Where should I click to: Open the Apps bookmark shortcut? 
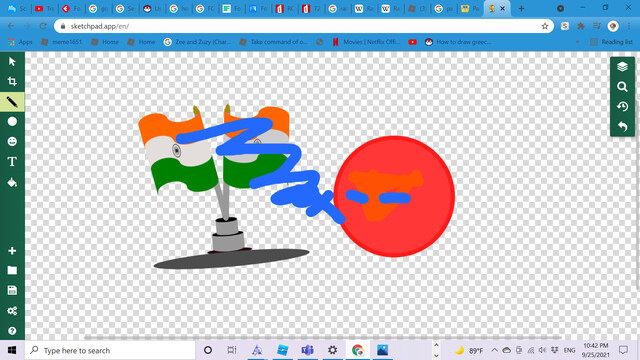20,42
